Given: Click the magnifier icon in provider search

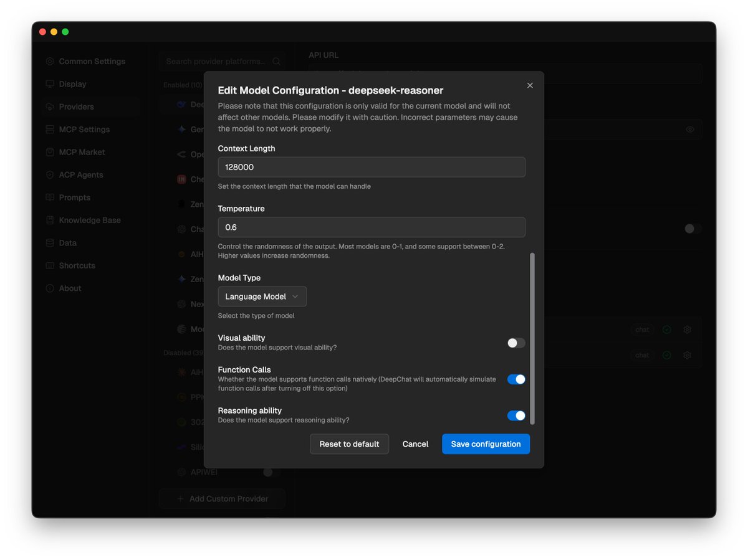Looking at the screenshot, I should coord(277,61).
